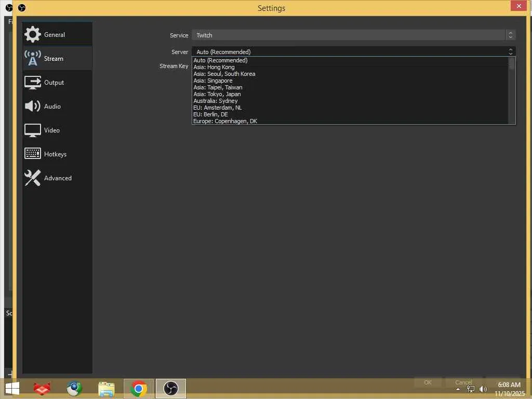
Task: Open the Advanced tools icon
Action: pyautogui.click(x=33, y=178)
